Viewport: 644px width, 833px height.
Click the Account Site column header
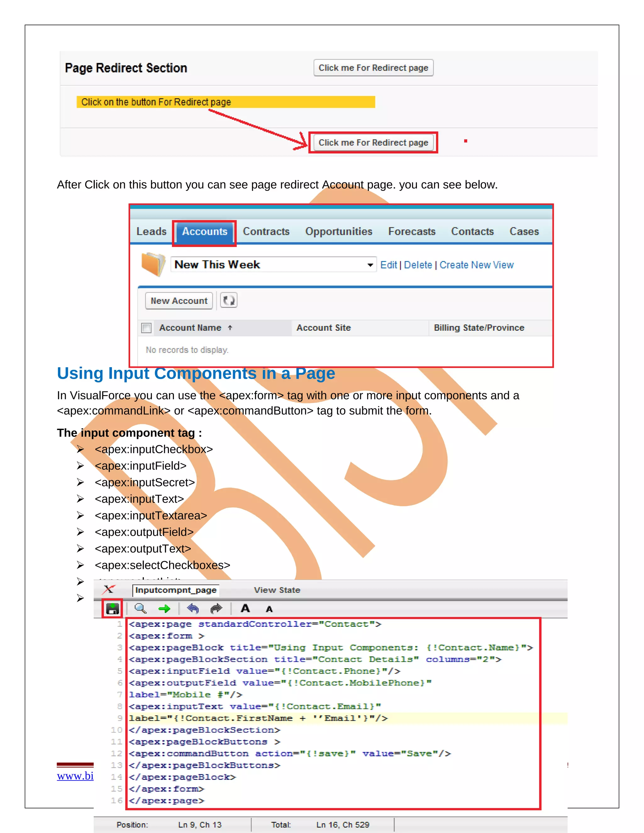click(324, 328)
